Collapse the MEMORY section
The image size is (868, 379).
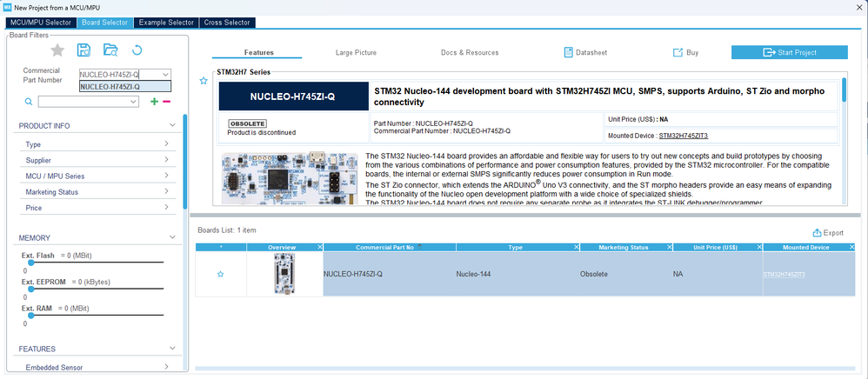tap(173, 237)
